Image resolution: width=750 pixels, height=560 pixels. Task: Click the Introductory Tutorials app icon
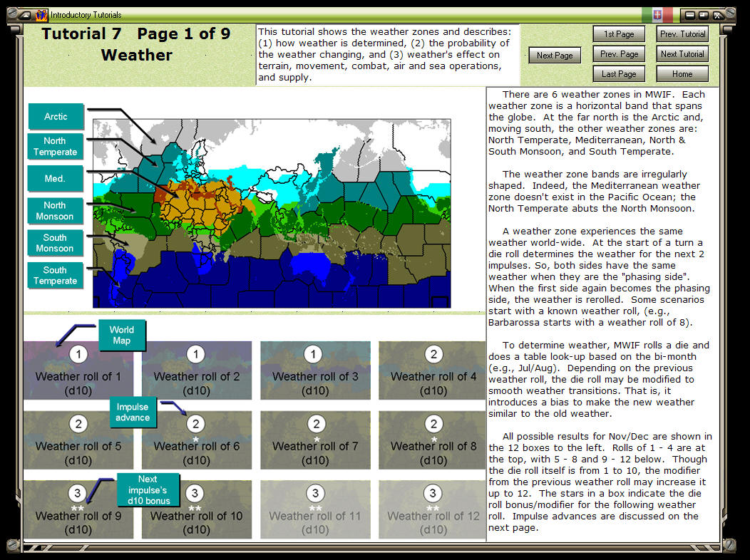(x=41, y=15)
